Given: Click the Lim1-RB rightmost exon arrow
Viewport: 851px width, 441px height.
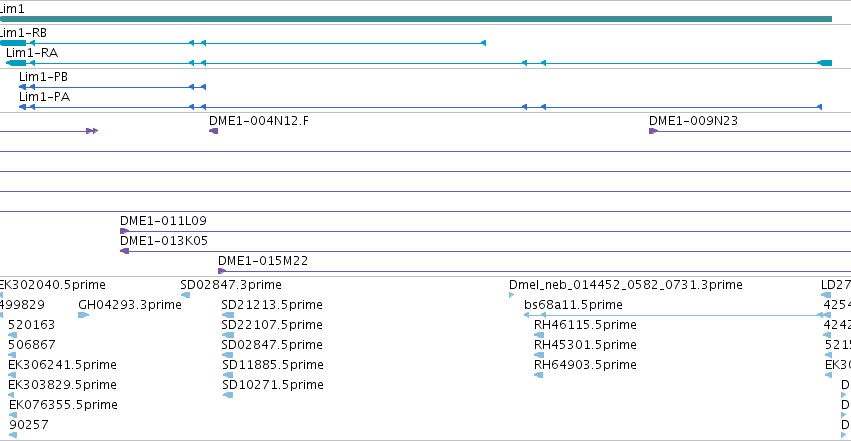Looking at the screenshot, I should (x=484, y=43).
